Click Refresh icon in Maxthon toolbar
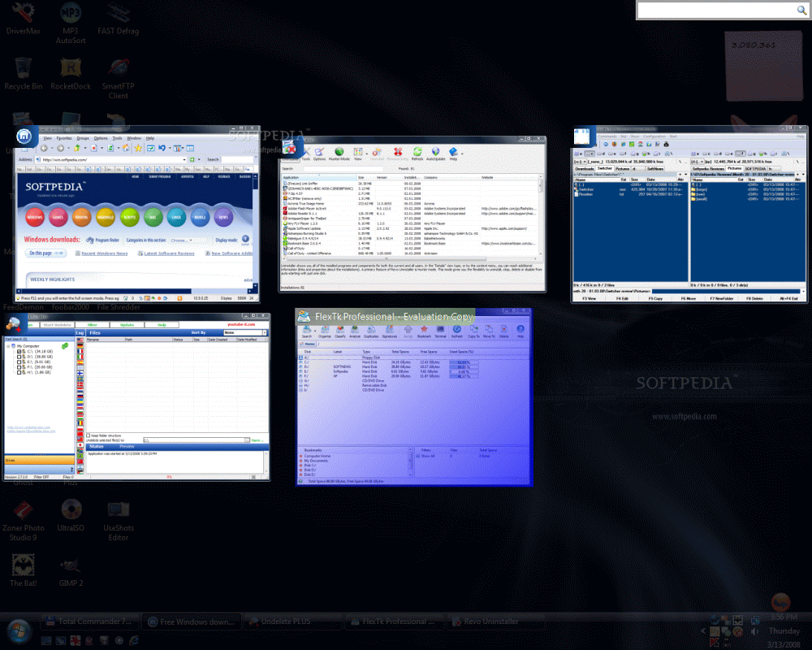The image size is (812, 650). 110,148
